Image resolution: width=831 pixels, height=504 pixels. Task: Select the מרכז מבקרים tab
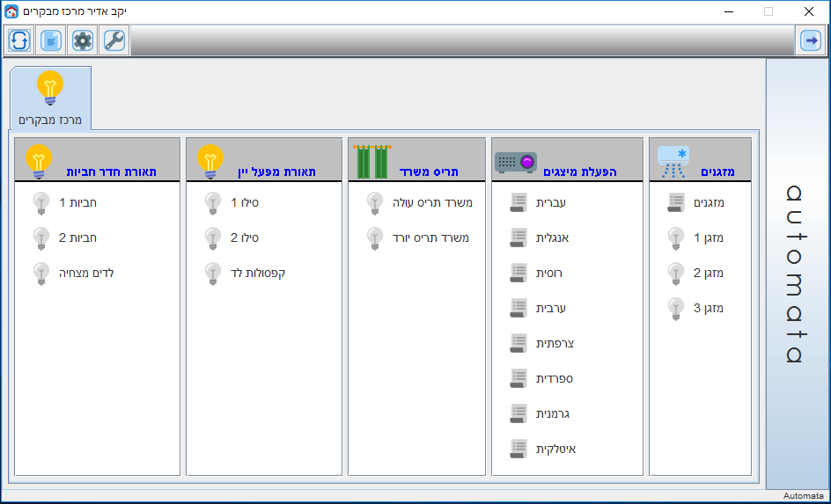coord(50,99)
